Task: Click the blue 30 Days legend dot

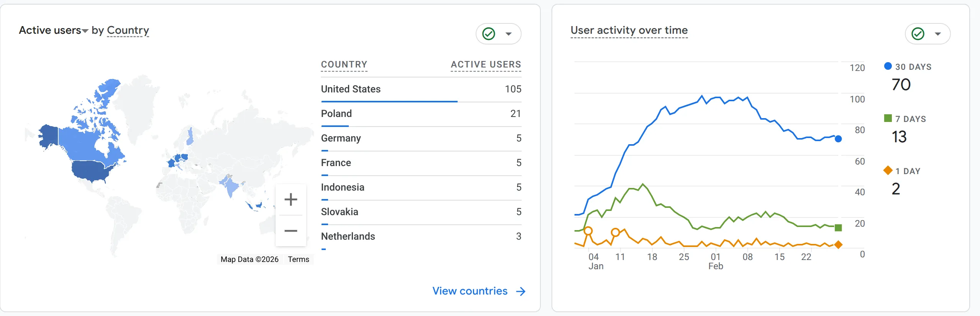Action: [x=888, y=66]
